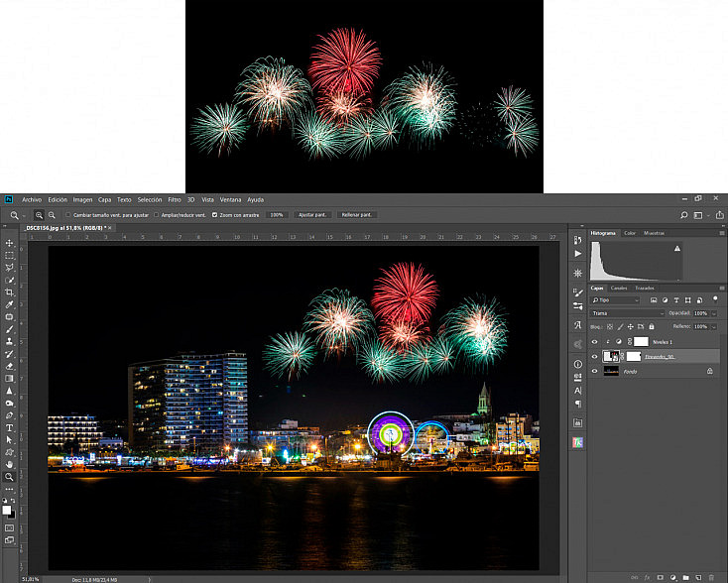
Task: Open the Paragraph panel icon
Action: click(x=577, y=404)
